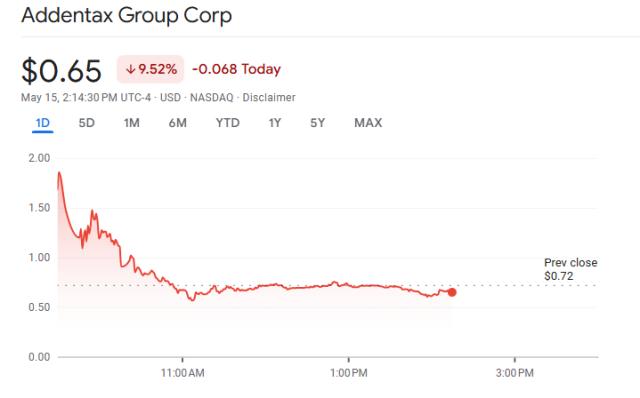View the 1Y chart range
The width and height of the screenshot is (640, 398).
click(275, 123)
